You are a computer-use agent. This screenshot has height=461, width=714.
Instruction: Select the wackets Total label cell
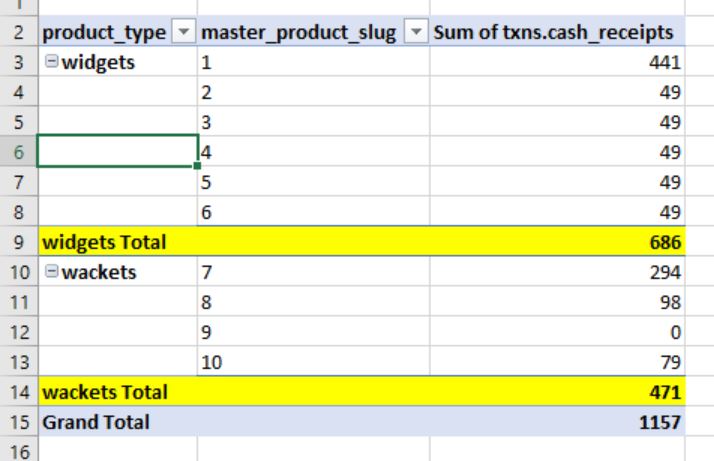click(118, 392)
